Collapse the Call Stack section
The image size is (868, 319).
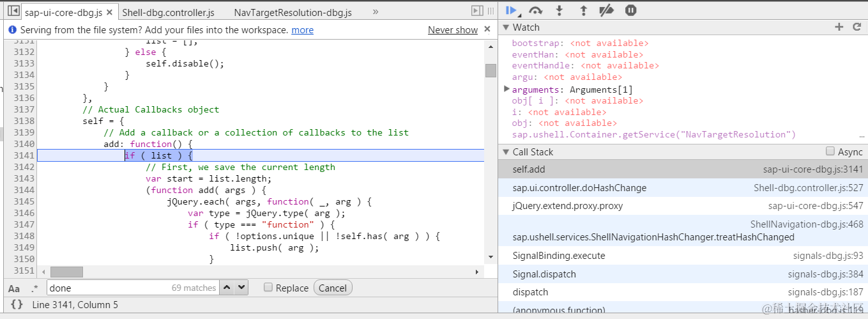click(506, 152)
